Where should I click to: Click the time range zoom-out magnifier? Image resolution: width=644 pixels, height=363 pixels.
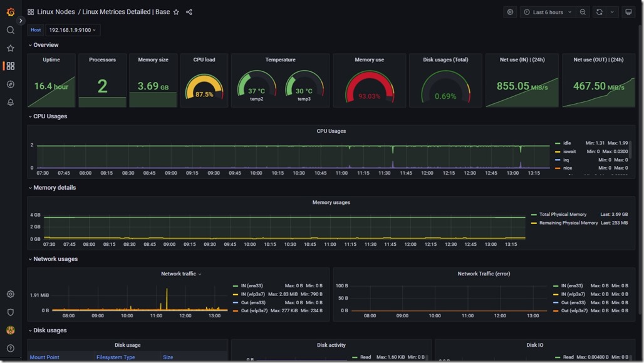pos(582,11)
